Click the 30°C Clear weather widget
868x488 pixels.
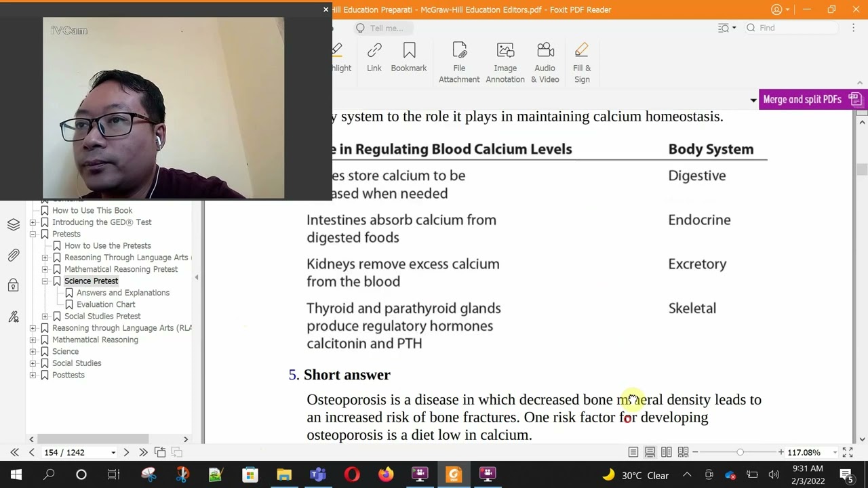pyautogui.click(x=635, y=475)
